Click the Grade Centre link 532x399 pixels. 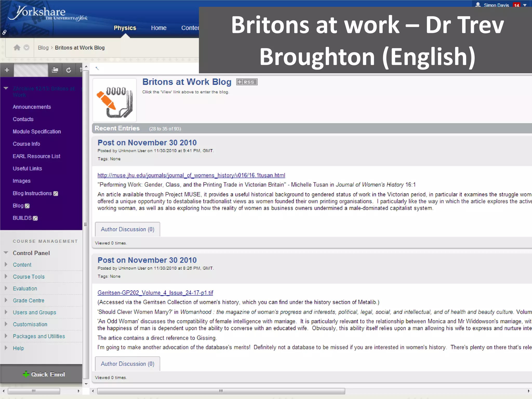pos(29,300)
